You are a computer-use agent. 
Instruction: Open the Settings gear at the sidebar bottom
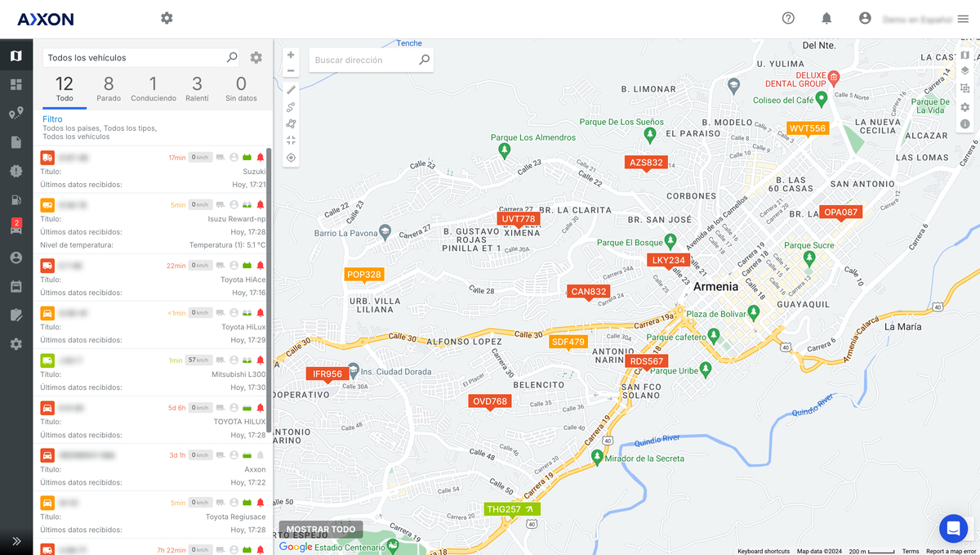click(16, 344)
